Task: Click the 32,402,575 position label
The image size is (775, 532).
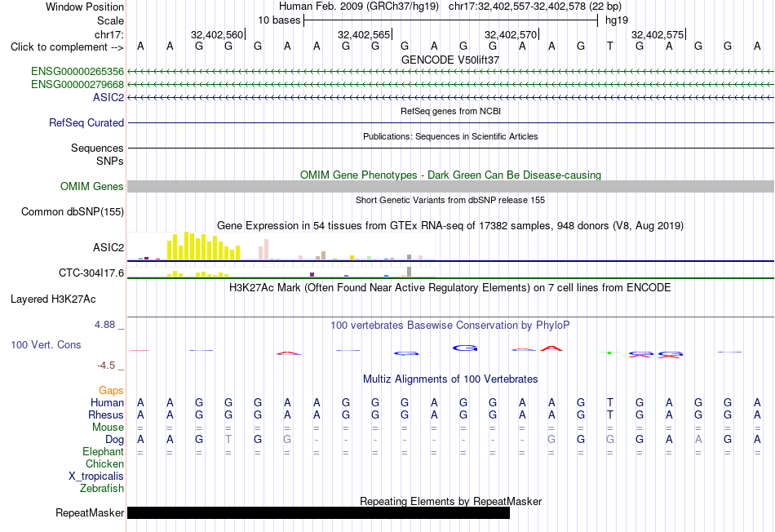Action: (658, 34)
